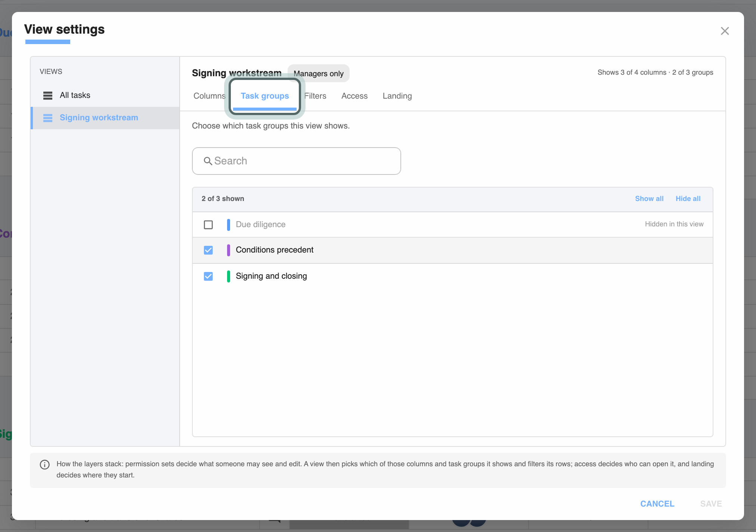
Task: Click the Hide all link
Action: [688, 199]
